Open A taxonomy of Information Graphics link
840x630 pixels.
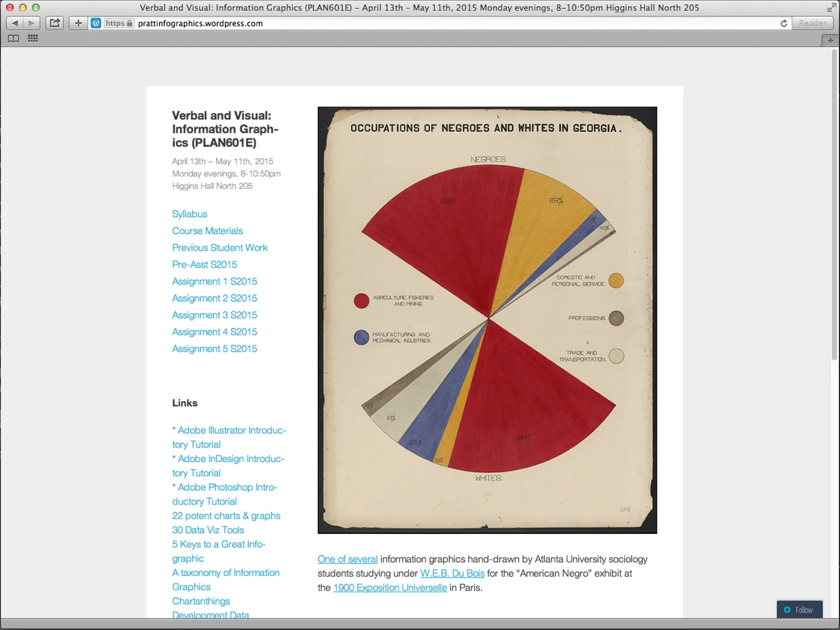(x=225, y=580)
